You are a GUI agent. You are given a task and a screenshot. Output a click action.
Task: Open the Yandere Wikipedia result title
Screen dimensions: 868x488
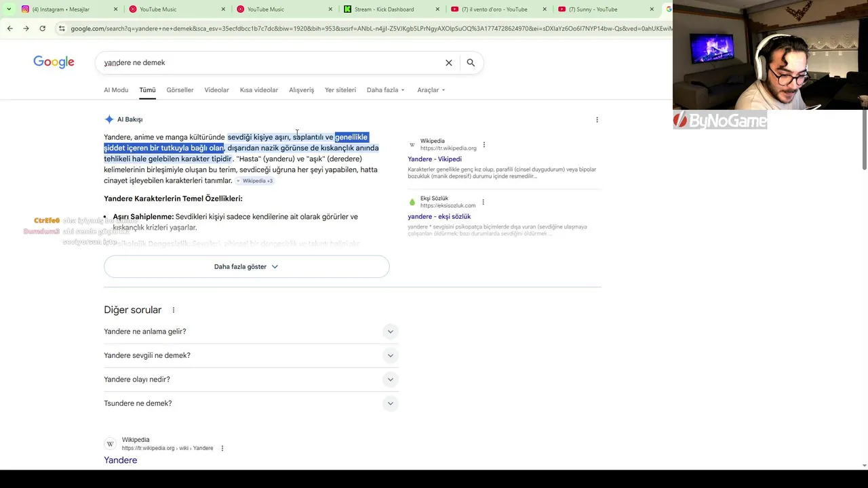pos(120,460)
